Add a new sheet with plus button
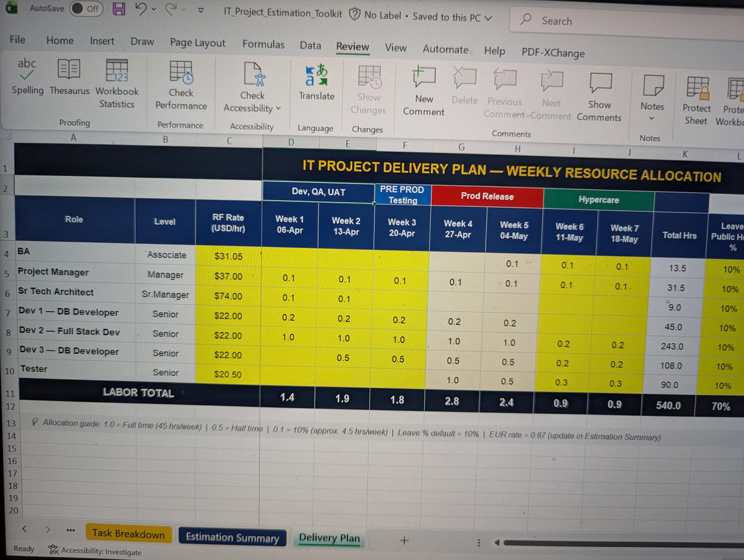Screen dimensions: 744x560 404,540
